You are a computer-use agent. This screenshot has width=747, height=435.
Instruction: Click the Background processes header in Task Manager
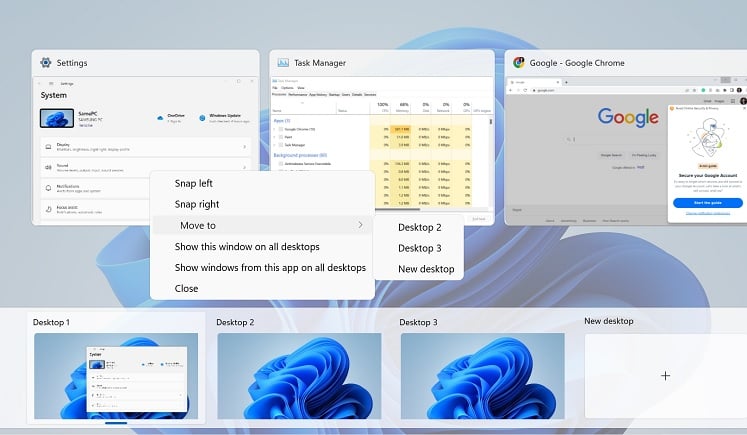[300, 155]
